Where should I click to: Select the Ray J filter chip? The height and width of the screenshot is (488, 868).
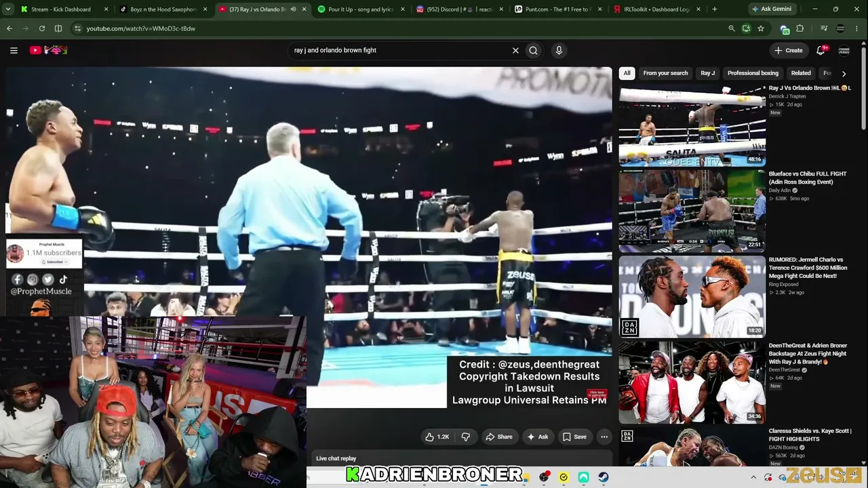coord(708,73)
